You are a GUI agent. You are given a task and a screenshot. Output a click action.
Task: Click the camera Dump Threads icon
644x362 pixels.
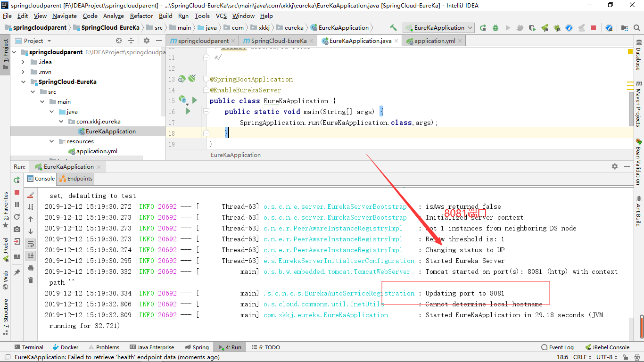[17, 229]
